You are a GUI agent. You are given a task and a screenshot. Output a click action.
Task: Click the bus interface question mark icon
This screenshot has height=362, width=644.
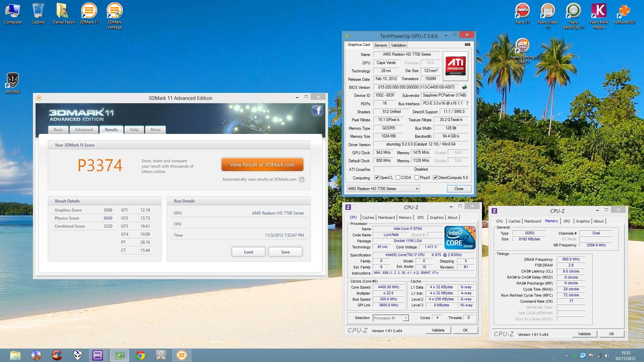click(x=467, y=103)
